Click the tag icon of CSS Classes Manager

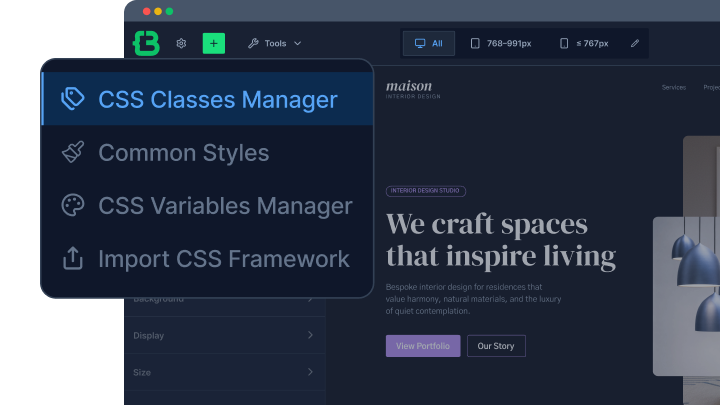point(73,99)
